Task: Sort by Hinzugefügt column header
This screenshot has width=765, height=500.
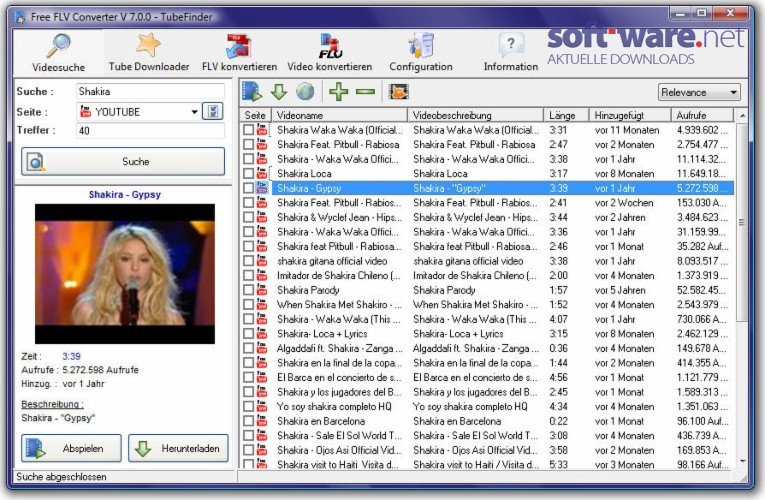Action: (630, 115)
